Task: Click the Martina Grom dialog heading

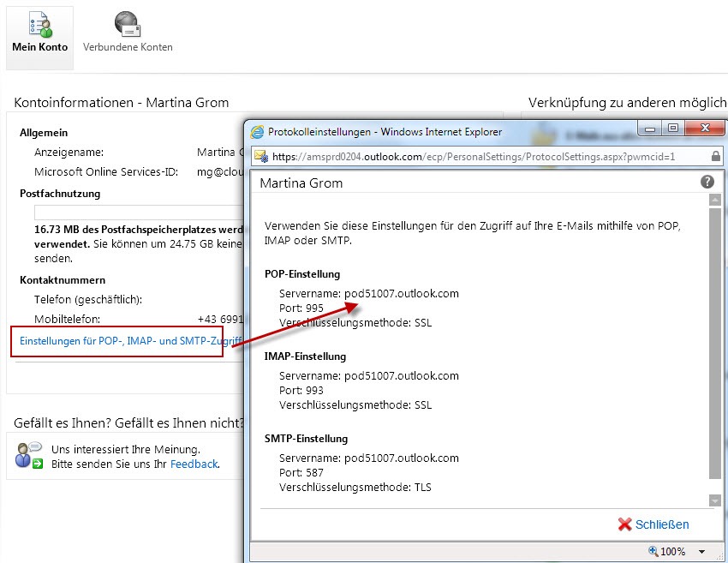Action: (x=301, y=183)
